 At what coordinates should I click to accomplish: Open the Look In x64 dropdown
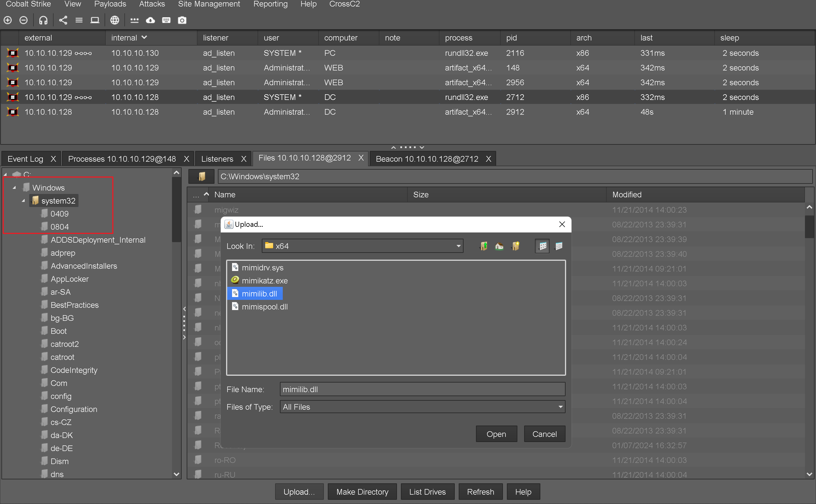pyautogui.click(x=458, y=246)
